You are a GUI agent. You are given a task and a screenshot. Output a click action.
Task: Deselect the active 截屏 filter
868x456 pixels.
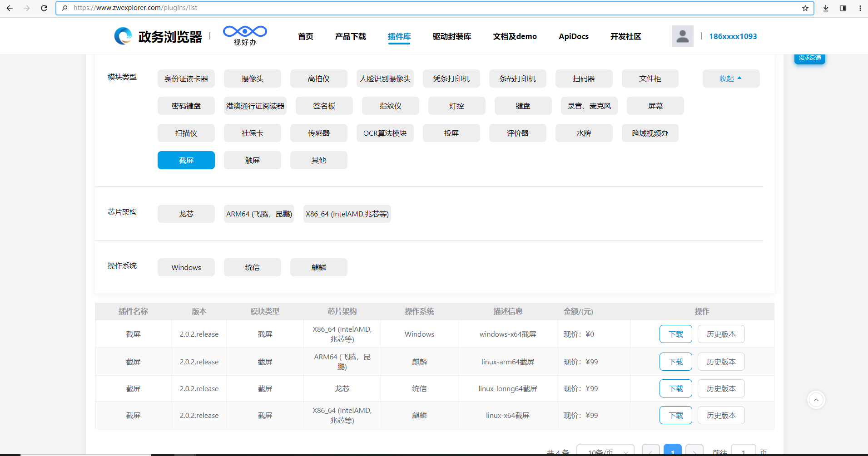coord(186,160)
